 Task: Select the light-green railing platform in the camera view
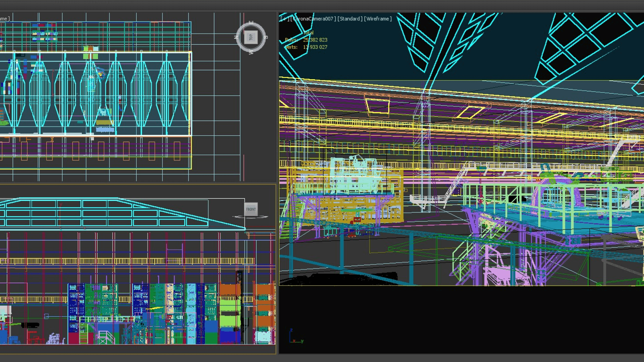click(553, 204)
